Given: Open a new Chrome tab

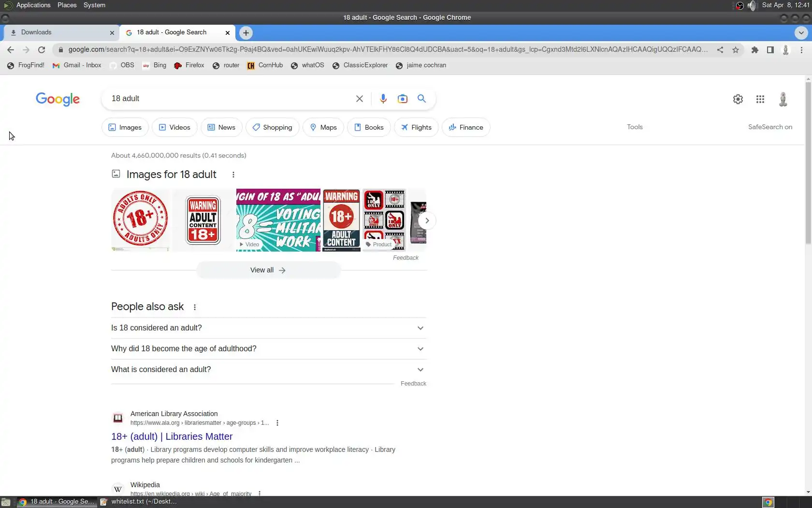Looking at the screenshot, I should point(246,33).
